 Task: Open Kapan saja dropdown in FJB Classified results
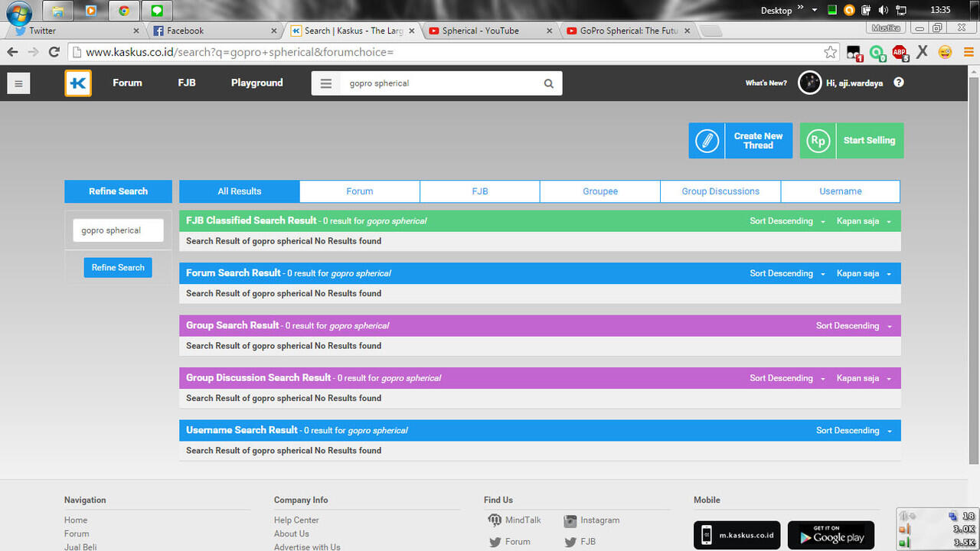864,221
